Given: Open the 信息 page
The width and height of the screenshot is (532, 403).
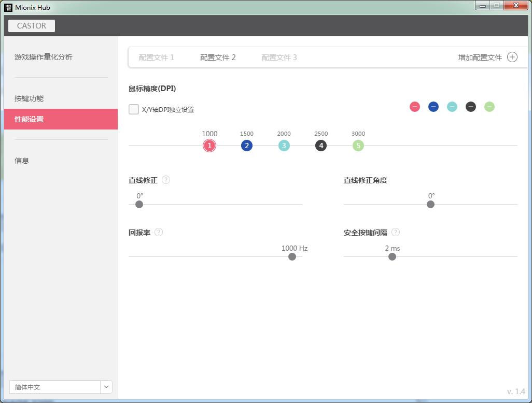Looking at the screenshot, I should point(22,161).
